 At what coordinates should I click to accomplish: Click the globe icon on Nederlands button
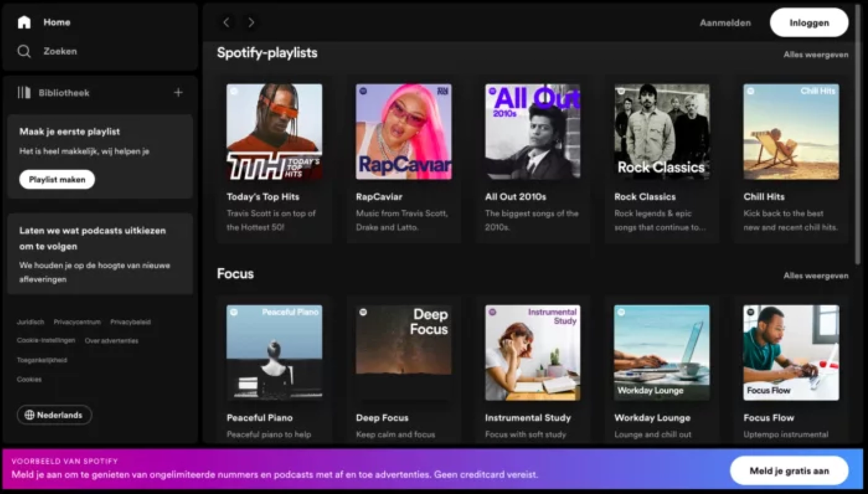coord(30,415)
